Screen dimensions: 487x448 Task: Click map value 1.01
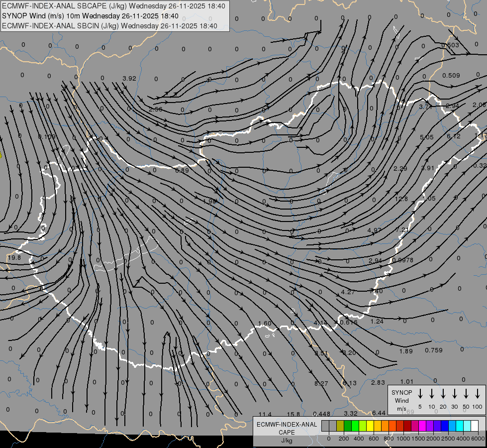point(406,382)
